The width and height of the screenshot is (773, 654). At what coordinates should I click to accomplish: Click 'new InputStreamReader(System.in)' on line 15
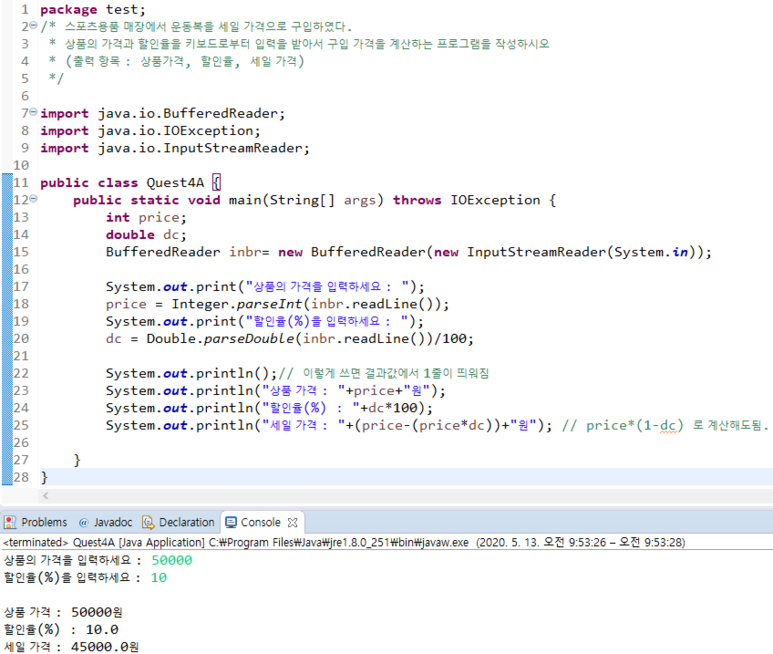coord(567,252)
